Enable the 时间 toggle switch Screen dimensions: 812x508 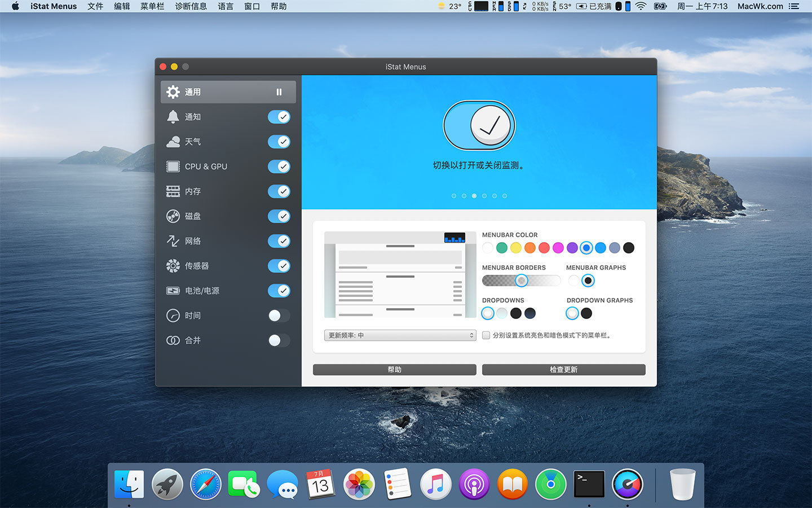coord(279,316)
